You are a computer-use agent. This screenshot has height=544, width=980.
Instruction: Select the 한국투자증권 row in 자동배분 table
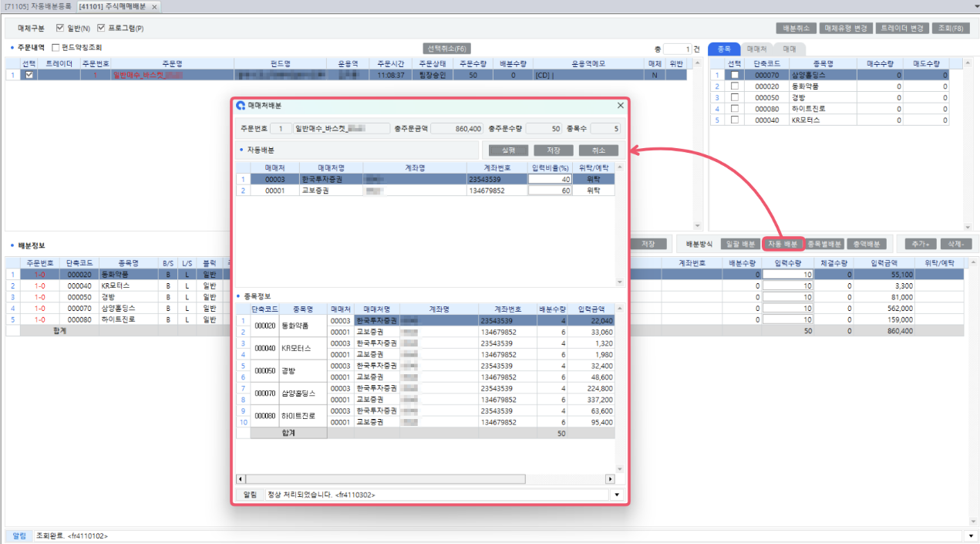tap(426, 179)
